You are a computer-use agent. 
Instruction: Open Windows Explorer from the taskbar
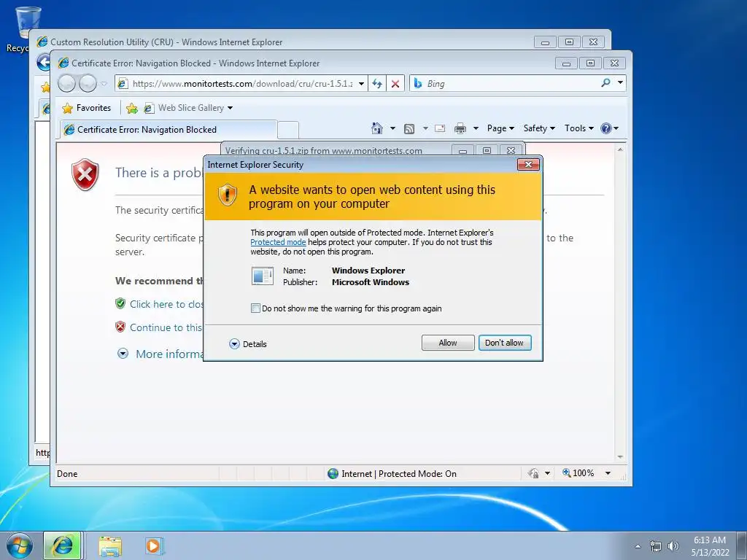110,546
